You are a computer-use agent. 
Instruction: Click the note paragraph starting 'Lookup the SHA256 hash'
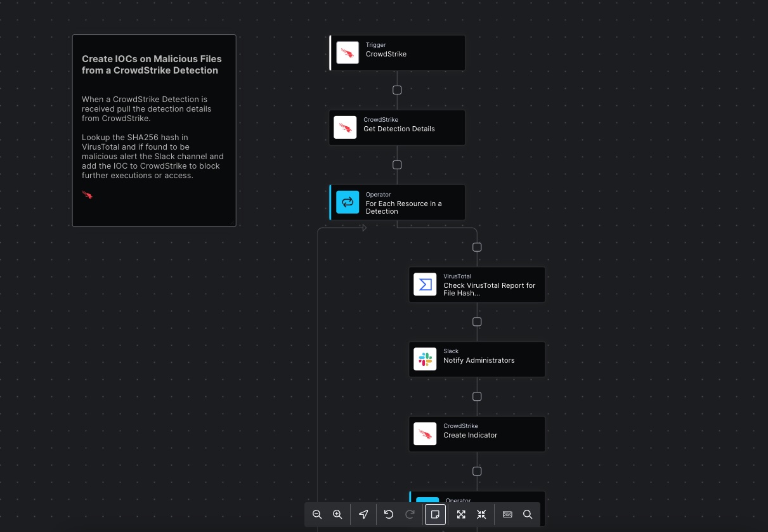(x=153, y=156)
